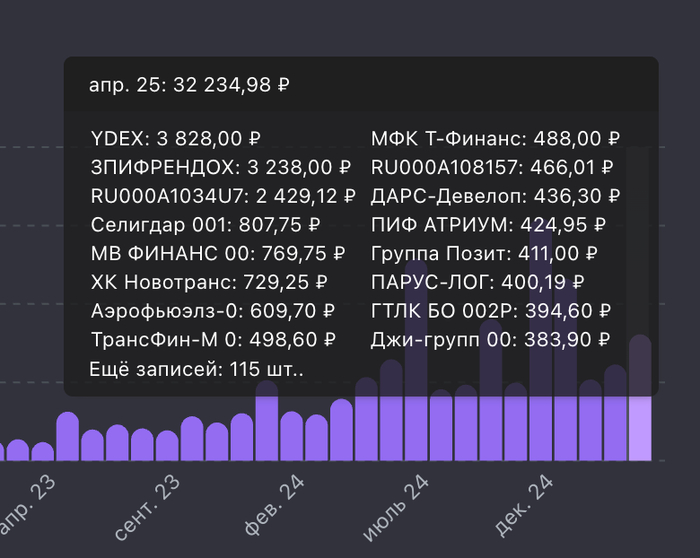Click the ХК Новотранс row
The height and width of the screenshot is (558, 700).
[210, 283]
